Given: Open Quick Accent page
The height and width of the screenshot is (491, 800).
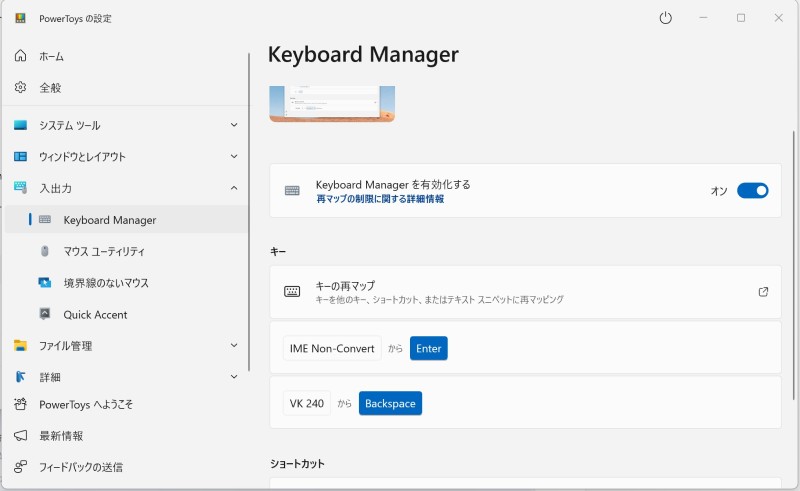Looking at the screenshot, I should pyautogui.click(x=126, y=314).
